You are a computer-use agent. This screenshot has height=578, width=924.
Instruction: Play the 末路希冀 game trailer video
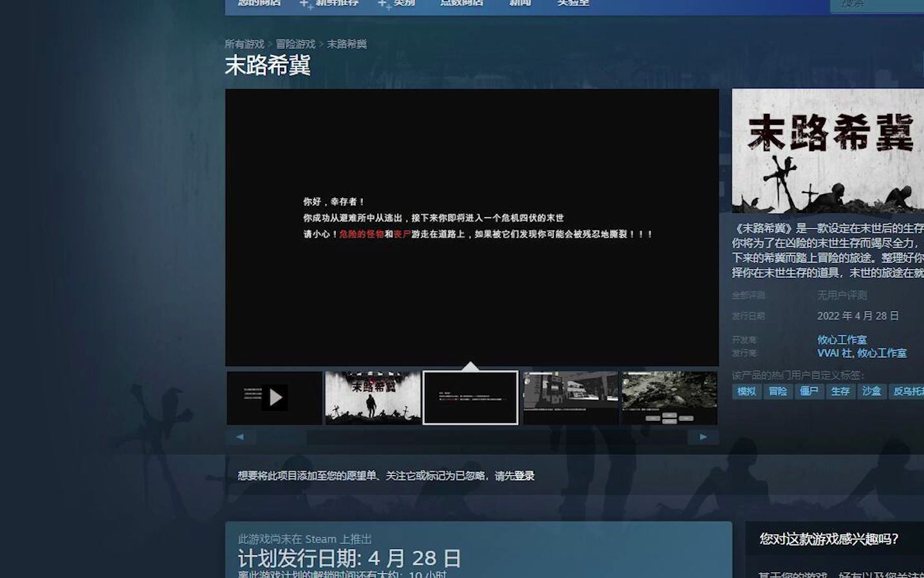tap(275, 397)
